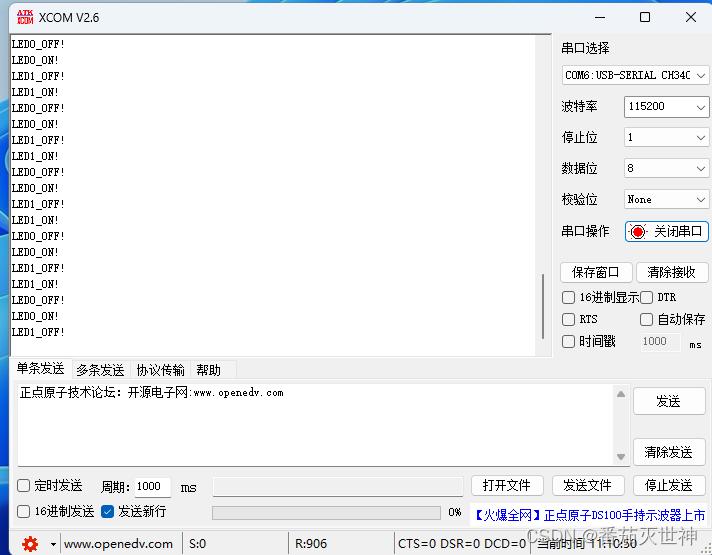Open the red gear settings icon
This screenshot has height=555, width=712.
point(30,544)
